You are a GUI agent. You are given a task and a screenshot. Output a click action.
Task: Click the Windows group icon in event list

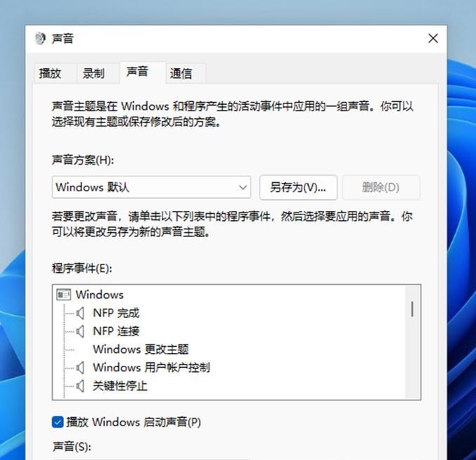click(x=64, y=295)
